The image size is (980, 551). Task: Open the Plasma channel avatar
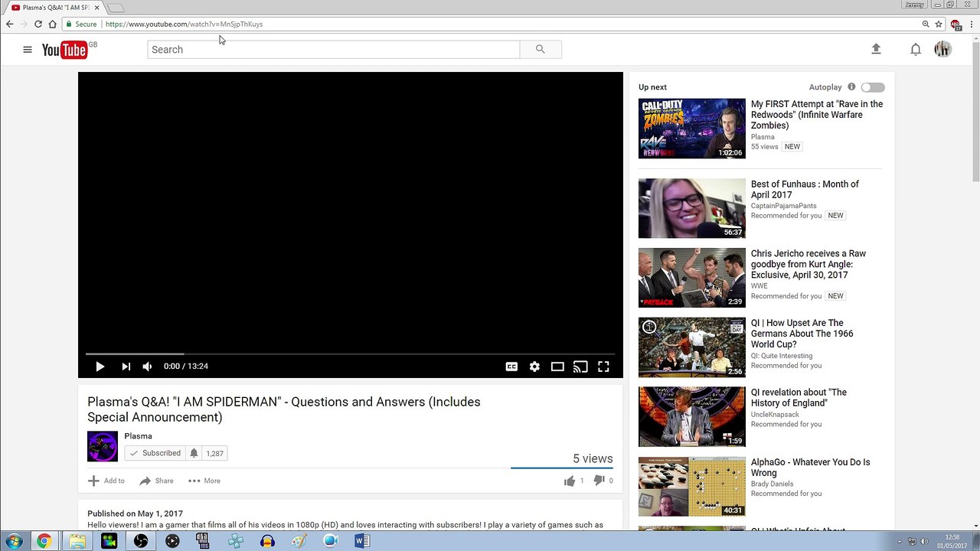[103, 446]
